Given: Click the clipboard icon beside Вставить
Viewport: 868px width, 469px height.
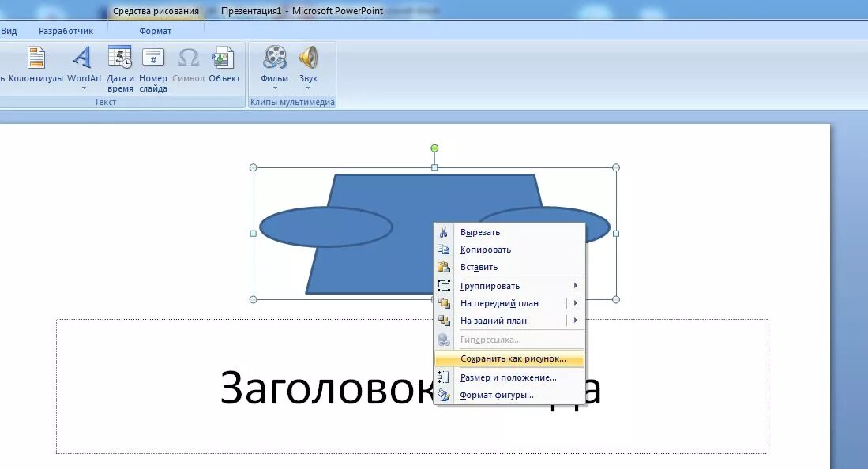Looking at the screenshot, I should click(x=443, y=267).
